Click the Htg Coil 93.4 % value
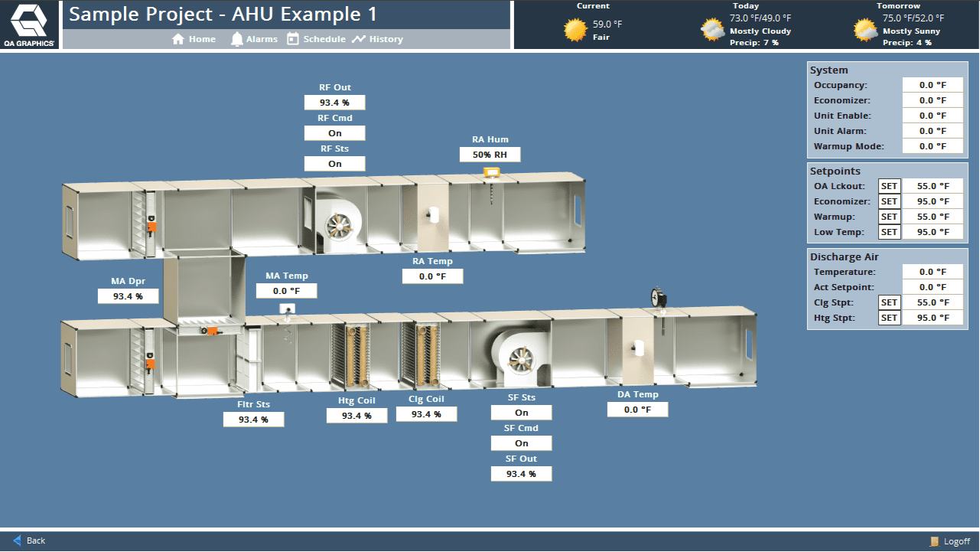 coord(357,416)
